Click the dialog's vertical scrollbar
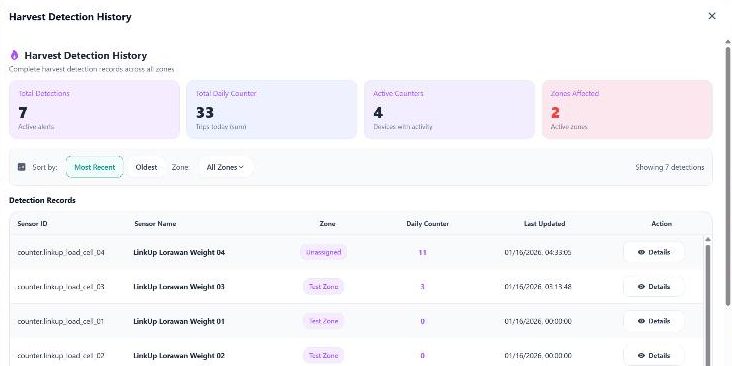732x366 pixels. point(727,175)
